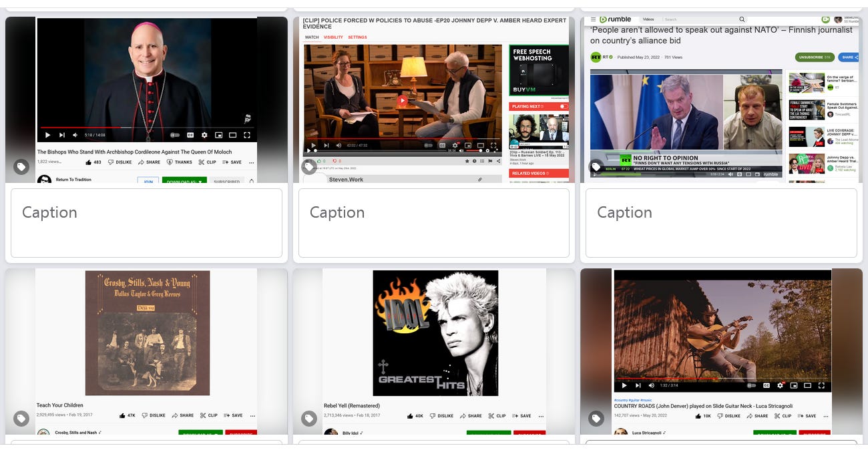Open alt-text tag icon on Rebel Yell image

point(308,419)
